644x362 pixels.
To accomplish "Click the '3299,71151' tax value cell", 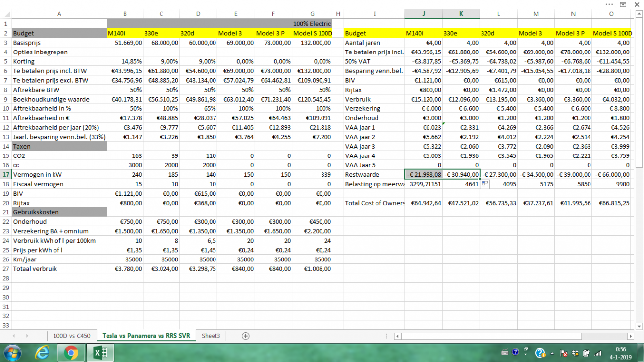I will 424,184.
